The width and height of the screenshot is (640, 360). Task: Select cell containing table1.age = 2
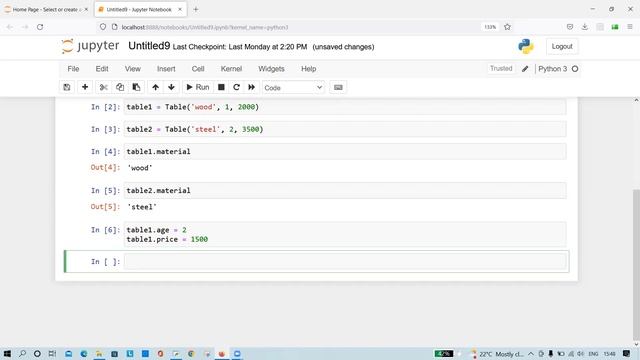point(345,234)
